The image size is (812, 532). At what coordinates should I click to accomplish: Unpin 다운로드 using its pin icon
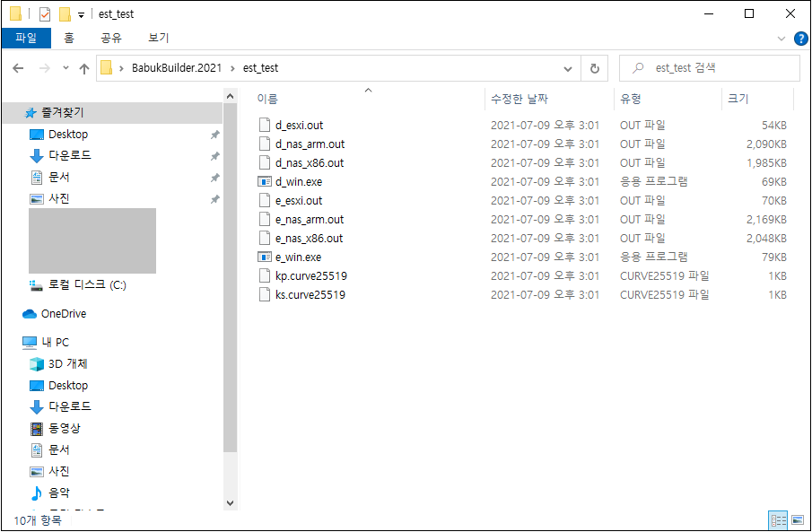coord(214,156)
